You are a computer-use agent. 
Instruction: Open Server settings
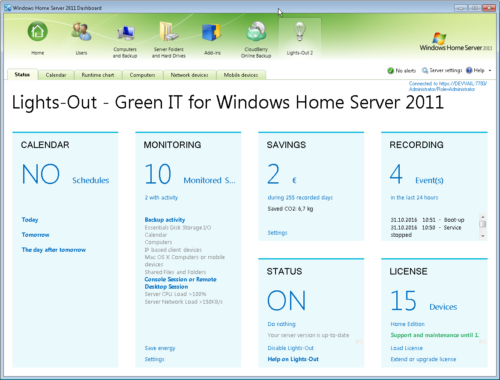click(x=442, y=70)
